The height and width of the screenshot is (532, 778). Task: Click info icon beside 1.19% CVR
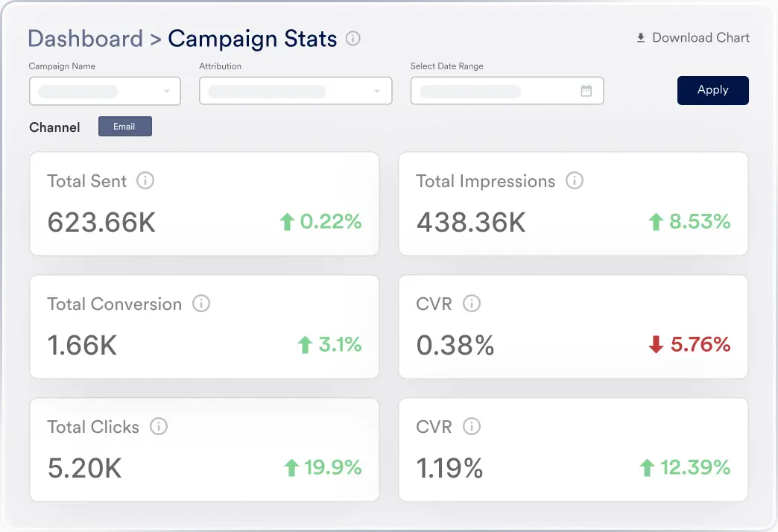(471, 426)
